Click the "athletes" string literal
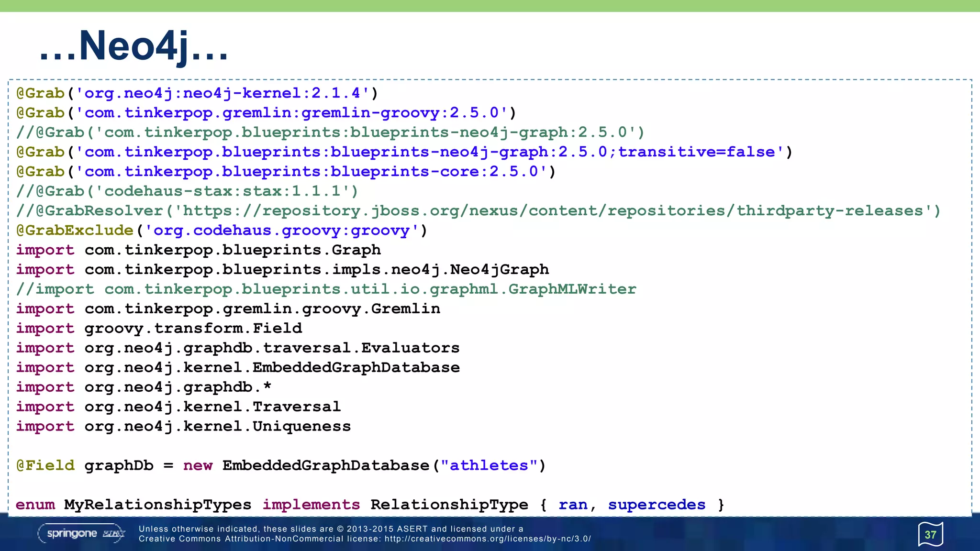 click(489, 466)
